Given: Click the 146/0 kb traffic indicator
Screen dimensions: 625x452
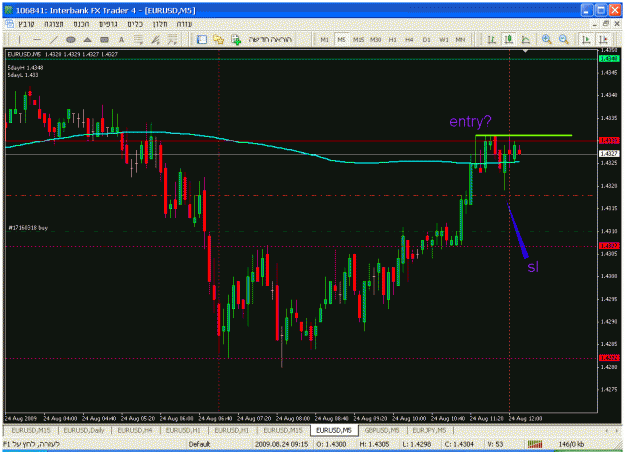Looking at the screenshot, I should pyautogui.click(x=571, y=444).
